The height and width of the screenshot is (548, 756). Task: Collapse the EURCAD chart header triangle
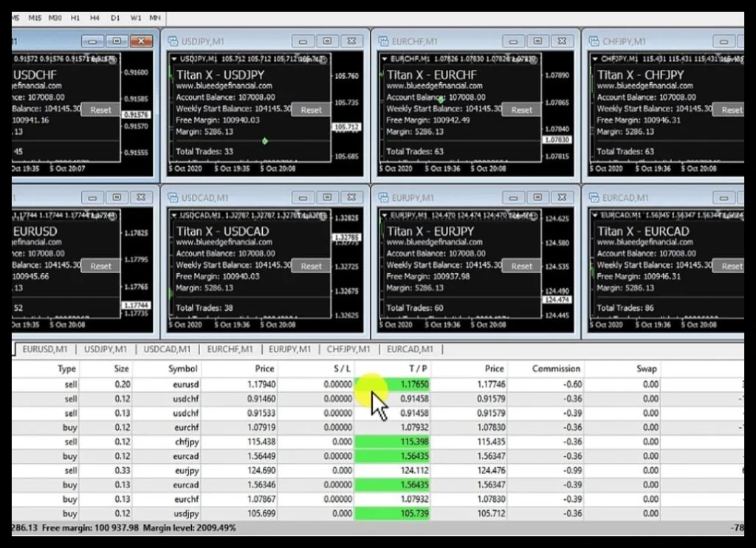point(595,215)
